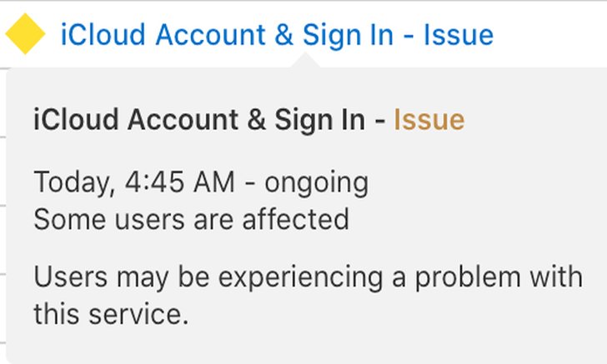Click the 4:45 AM time in the popover
This screenshot has width=607, height=364.
pos(179,182)
